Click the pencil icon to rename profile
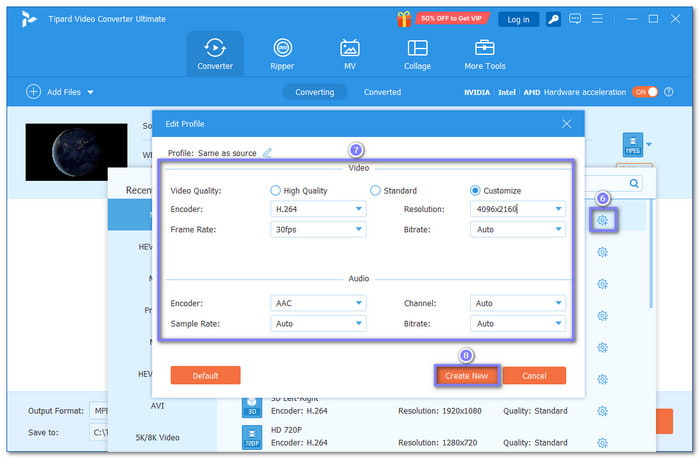Image resolution: width=700 pixels, height=459 pixels. (267, 153)
